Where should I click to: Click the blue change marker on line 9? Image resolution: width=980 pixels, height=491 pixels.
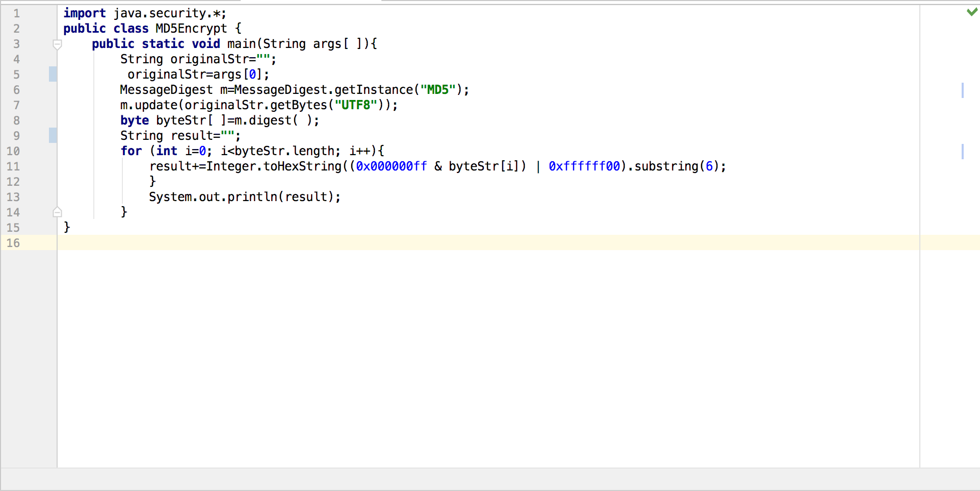[53, 136]
